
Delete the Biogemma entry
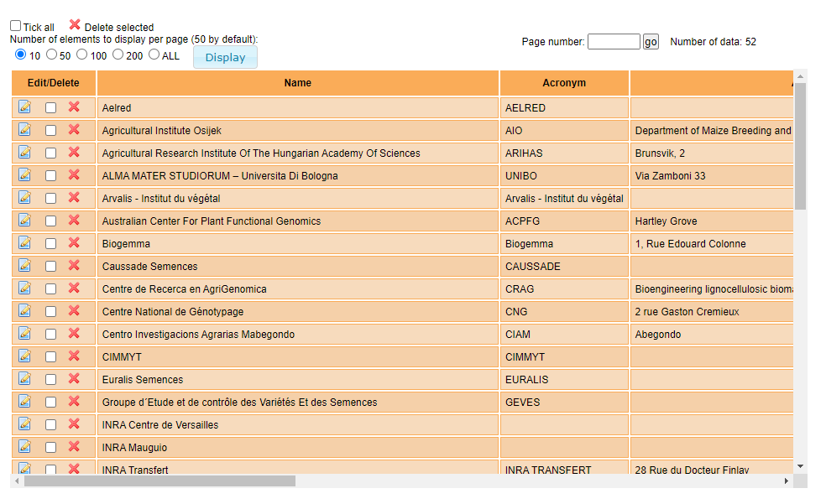pos(74,242)
